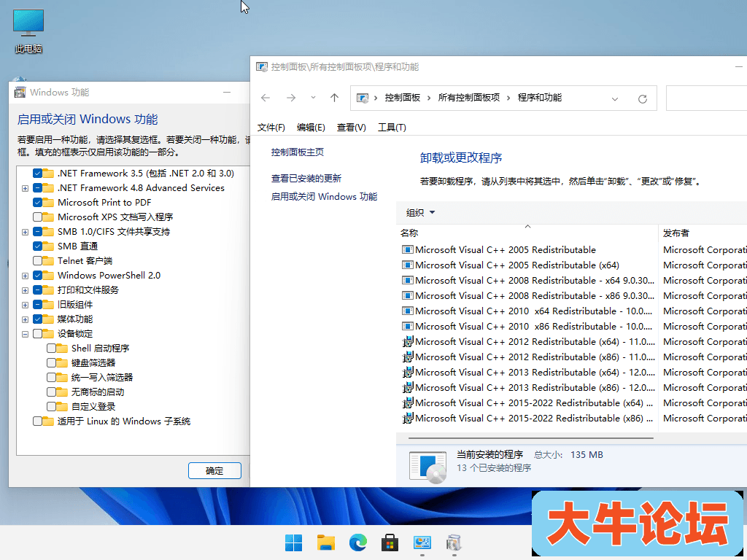This screenshot has height=560, width=747.
Task: Expand .NET Framework 4.8 Advanced Services node
Action: pos(26,188)
